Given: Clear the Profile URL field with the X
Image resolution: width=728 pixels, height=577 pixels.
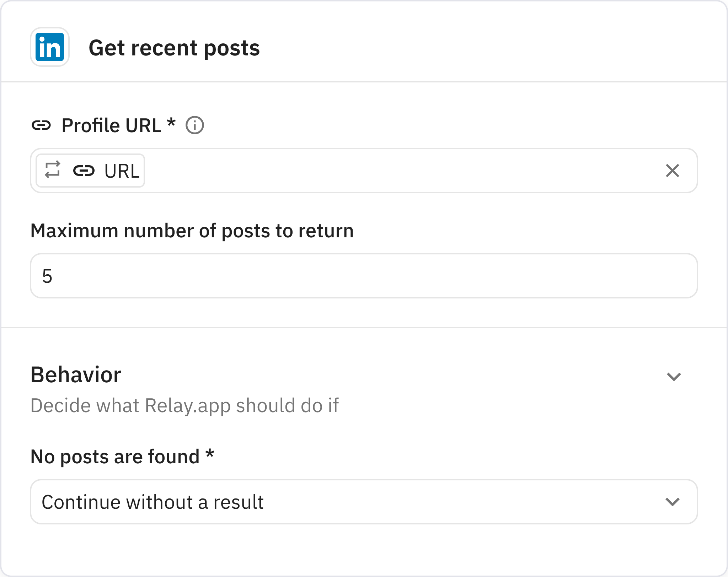Looking at the screenshot, I should [672, 171].
